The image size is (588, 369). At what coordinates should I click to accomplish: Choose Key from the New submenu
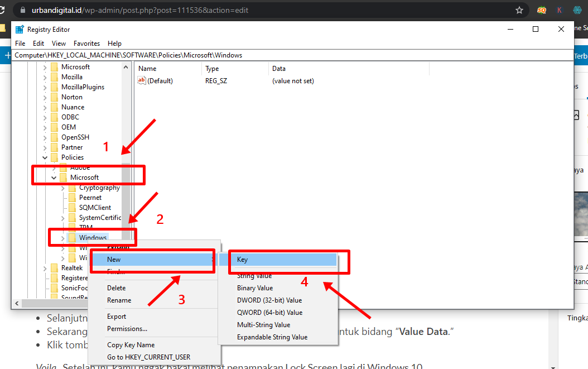tap(278, 260)
